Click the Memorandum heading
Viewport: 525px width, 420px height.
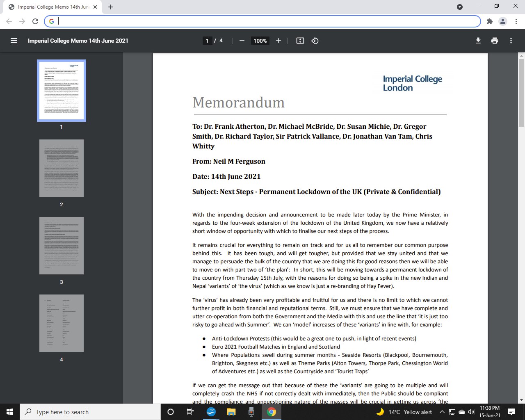click(x=239, y=103)
